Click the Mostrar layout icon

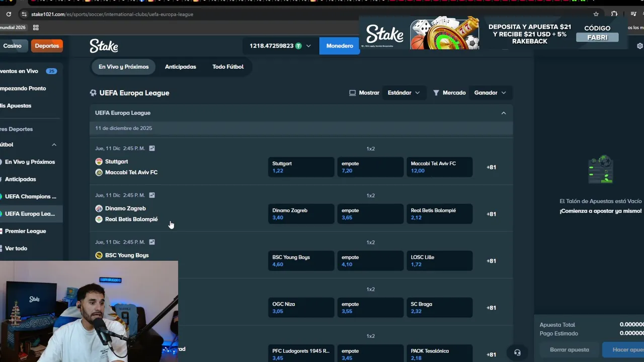coord(352,93)
